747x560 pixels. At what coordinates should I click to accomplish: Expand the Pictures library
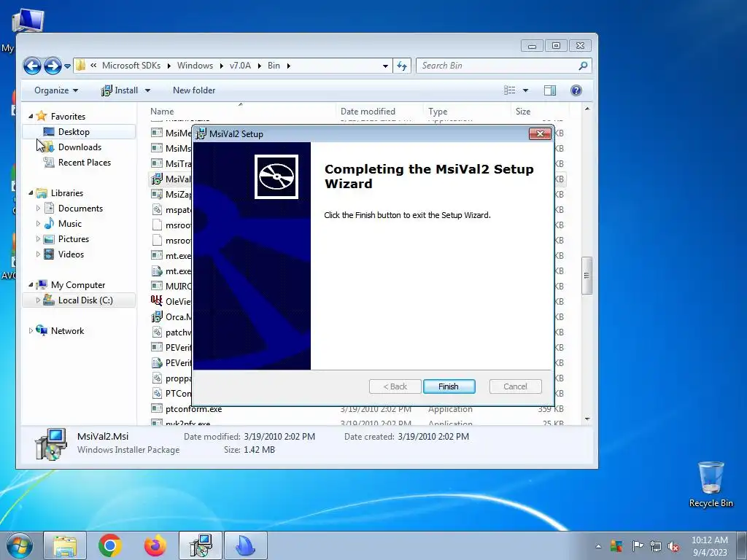[x=38, y=239]
